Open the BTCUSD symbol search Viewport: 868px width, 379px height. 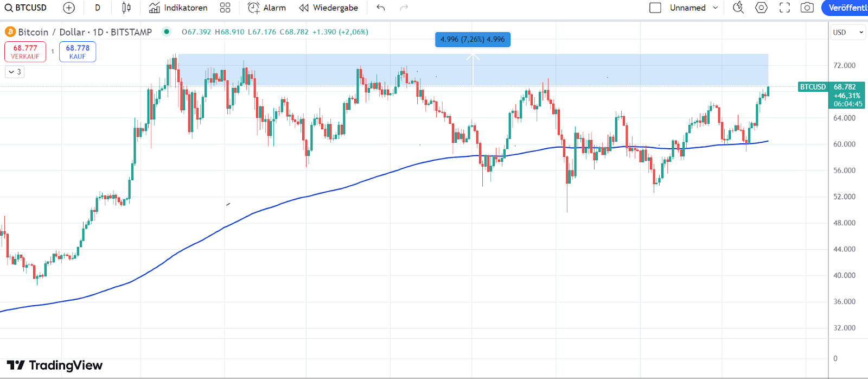tap(26, 8)
